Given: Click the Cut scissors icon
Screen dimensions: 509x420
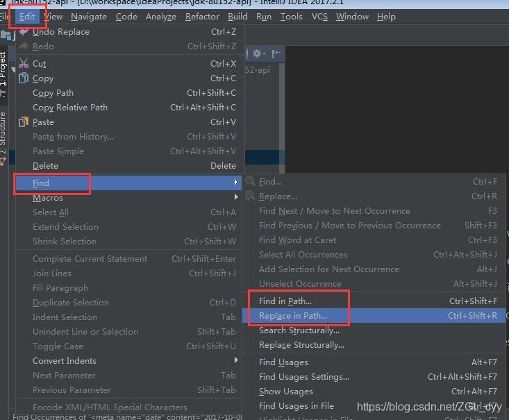Looking at the screenshot, I should tap(24, 63).
